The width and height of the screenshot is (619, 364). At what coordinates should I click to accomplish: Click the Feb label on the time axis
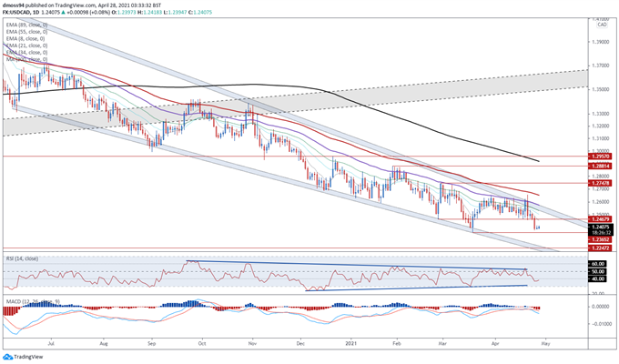click(x=397, y=343)
